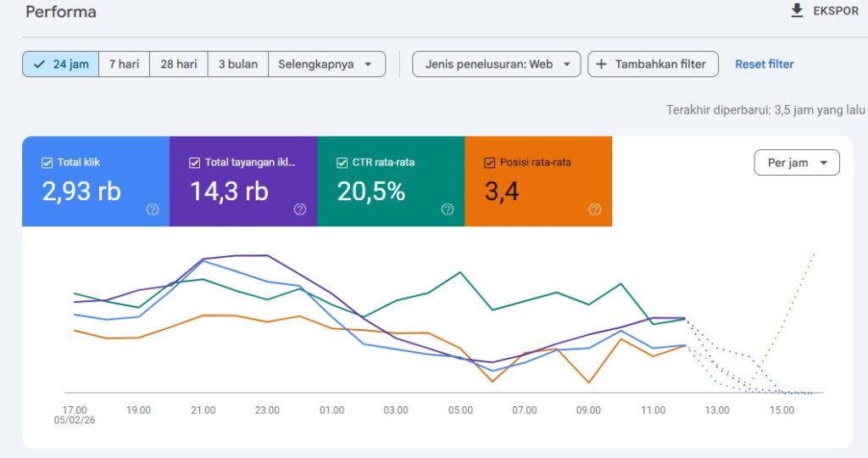Open the Jenis penelusuran: Web dropdown

[497, 64]
